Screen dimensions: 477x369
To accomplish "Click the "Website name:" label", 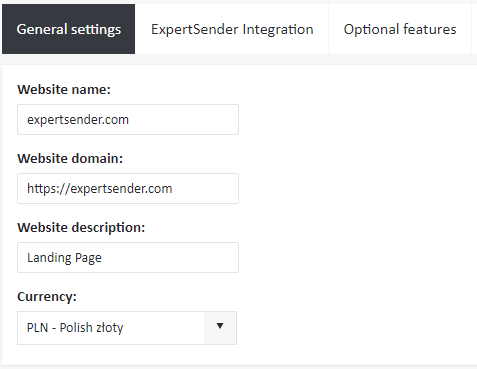I will (64, 90).
